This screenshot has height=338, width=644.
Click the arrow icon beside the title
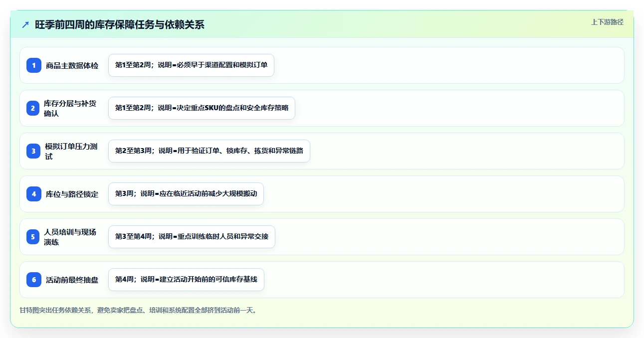click(25, 25)
